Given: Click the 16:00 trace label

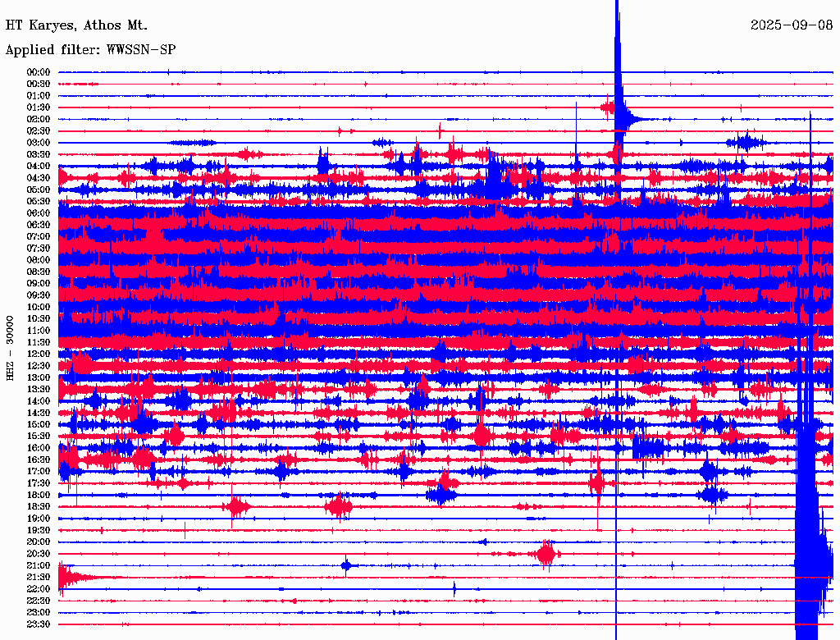Looking at the screenshot, I should coord(39,448).
